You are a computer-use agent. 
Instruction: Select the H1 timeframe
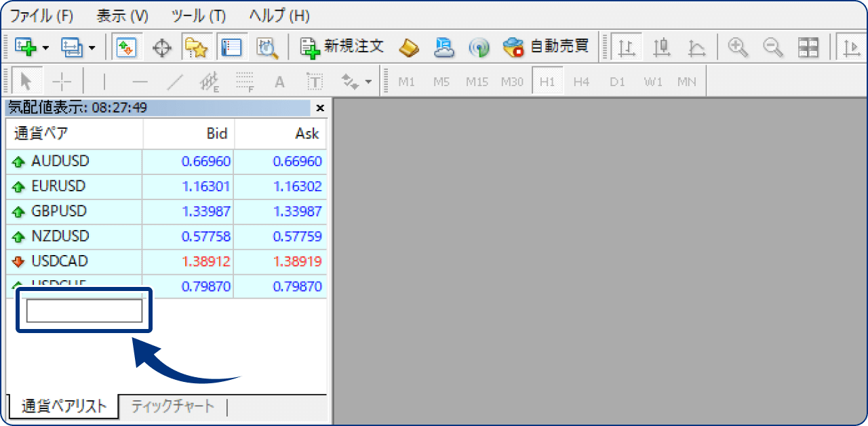pyautogui.click(x=548, y=81)
